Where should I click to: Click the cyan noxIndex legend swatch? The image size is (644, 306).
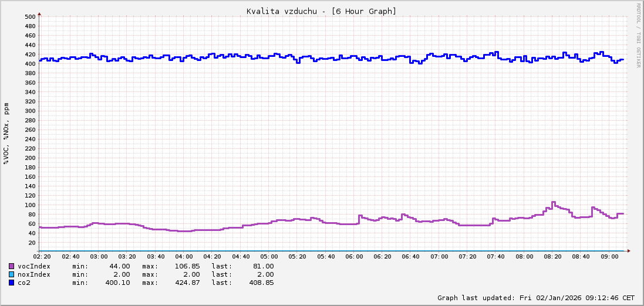click(x=11, y=274)
